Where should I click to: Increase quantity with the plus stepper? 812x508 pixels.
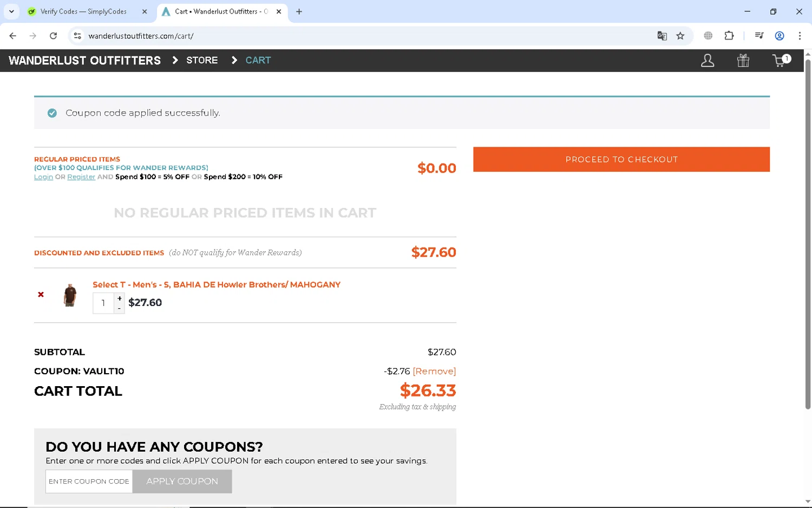coord(120,298)
